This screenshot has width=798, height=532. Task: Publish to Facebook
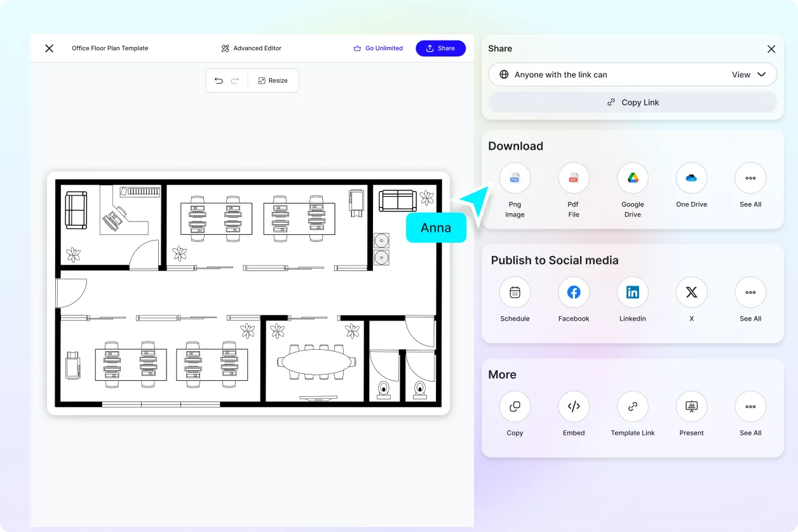click(x=574, y=293)
